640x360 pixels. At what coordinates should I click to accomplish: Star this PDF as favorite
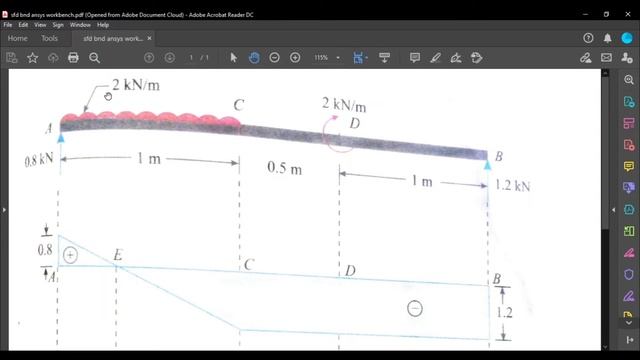[32, 58]
